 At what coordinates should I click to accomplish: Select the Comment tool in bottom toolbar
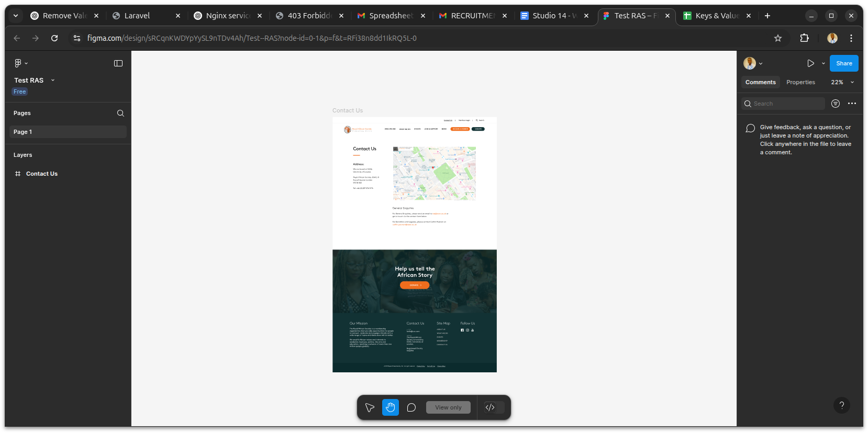(x=411, y=407)
